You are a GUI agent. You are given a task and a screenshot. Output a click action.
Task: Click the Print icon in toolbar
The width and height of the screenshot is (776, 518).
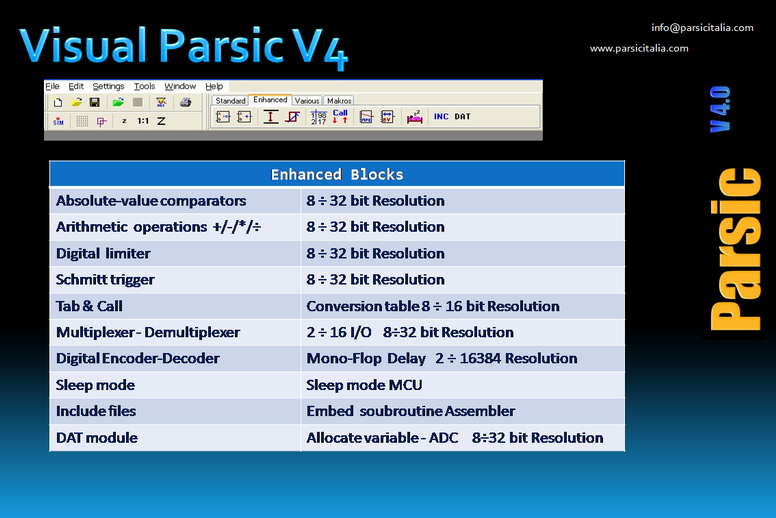[x=185, y=102]
